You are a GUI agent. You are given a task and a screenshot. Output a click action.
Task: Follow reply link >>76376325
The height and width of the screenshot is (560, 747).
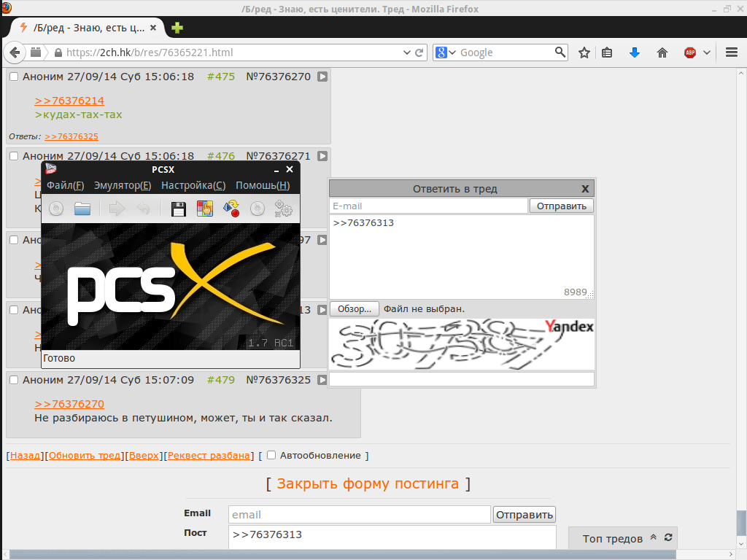tap(71, 136)
